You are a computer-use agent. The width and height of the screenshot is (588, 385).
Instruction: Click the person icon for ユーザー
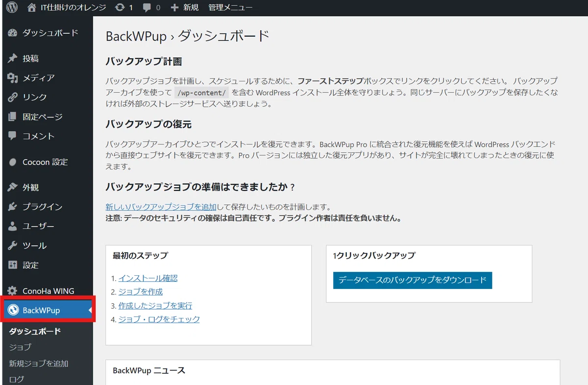(x=13, y=226)
